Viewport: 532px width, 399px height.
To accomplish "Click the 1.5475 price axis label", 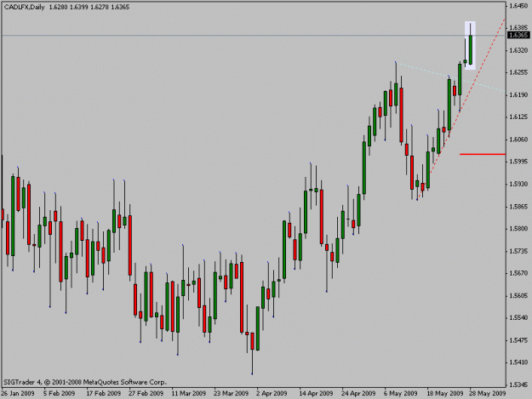I will click(x=518, y=340).
